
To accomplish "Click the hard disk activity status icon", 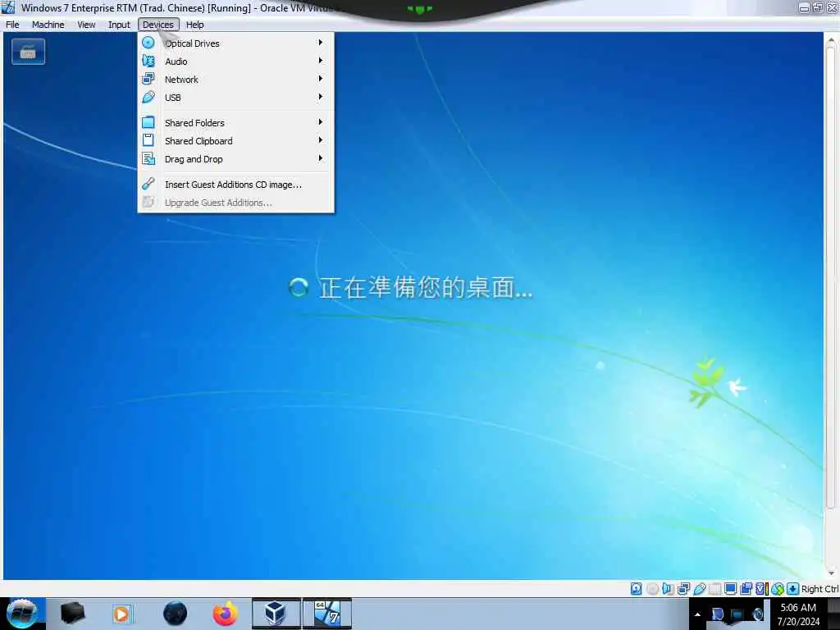I will pyautogui.click(x=636, y=589).
